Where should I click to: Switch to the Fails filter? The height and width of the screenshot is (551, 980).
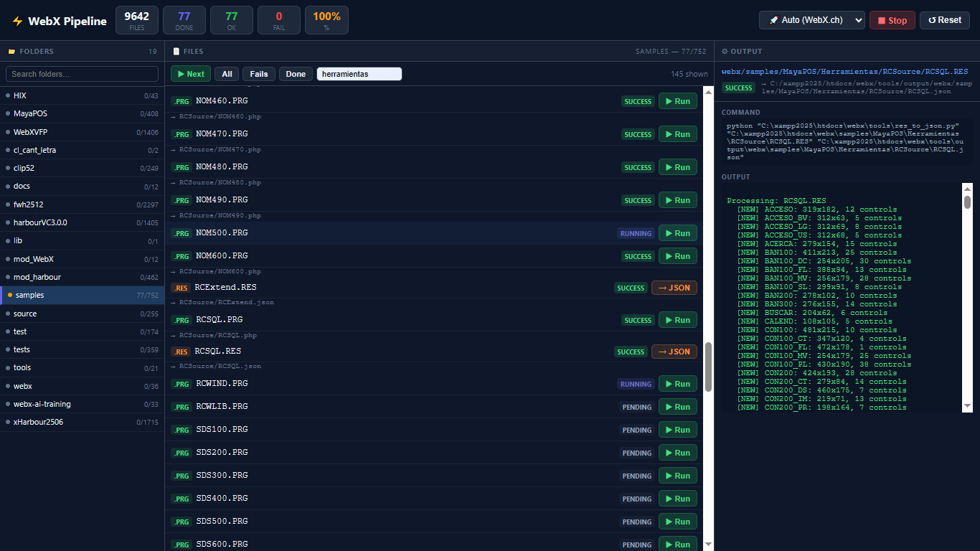pyautogui.click(x=259, y=74)
